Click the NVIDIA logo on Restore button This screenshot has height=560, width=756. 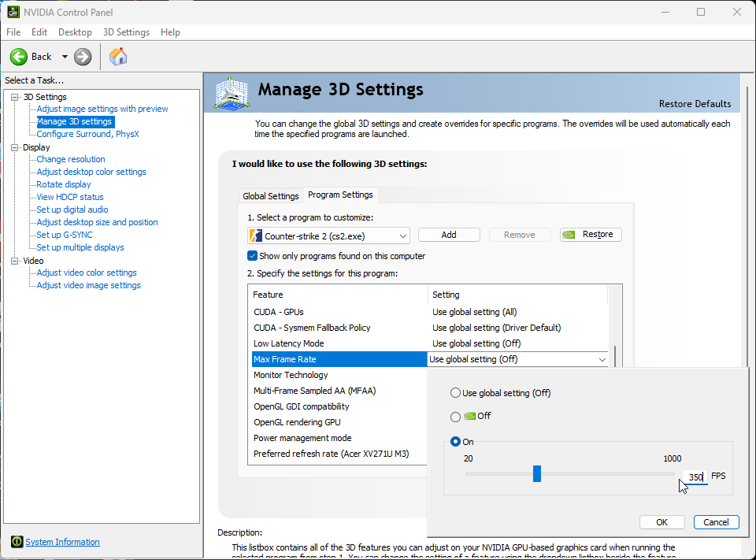point(569,235)
